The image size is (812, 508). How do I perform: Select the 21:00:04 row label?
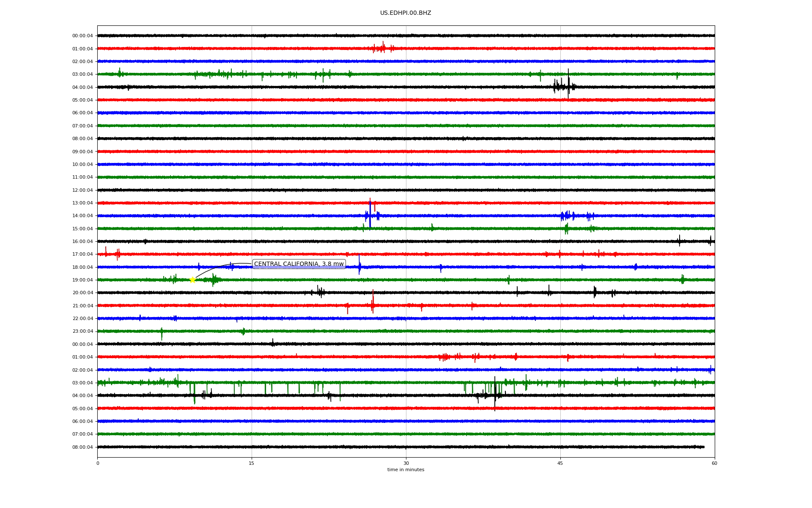pos(82,306)
